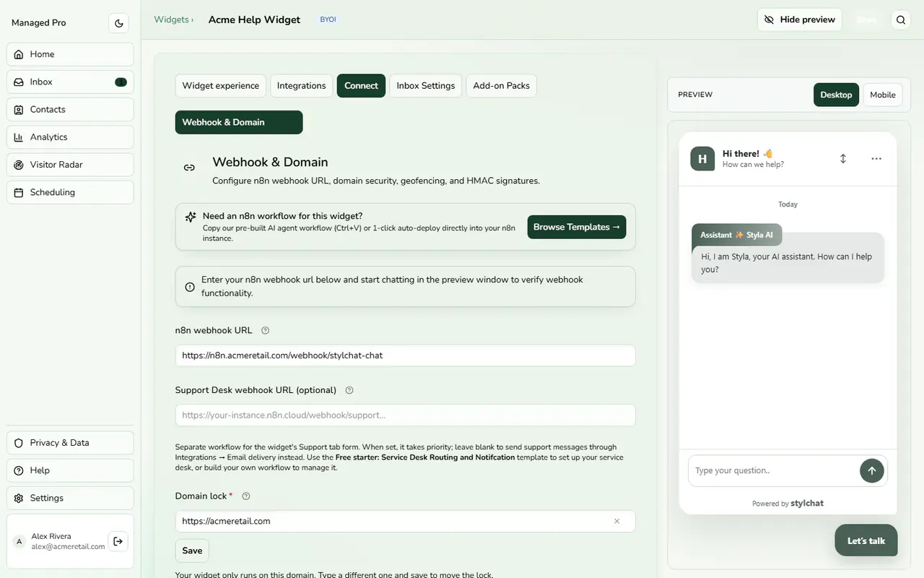Click the n8n webhook URL field
Viewport: 924px width, 578px height.
[x=406, y=355]
